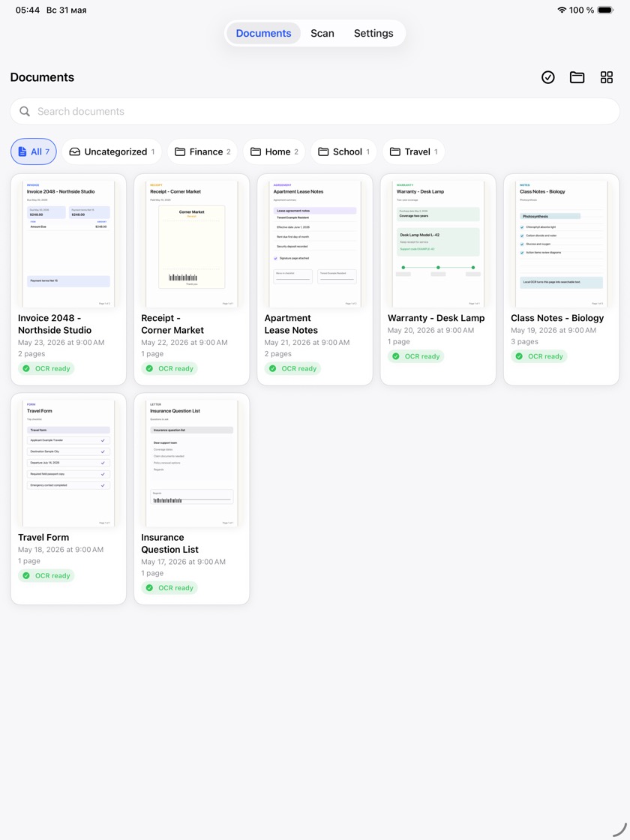This screenshot has height=840, width=630.
Task: Show the School folder documents
Action: pyautogui.click(x=344, y=151)
